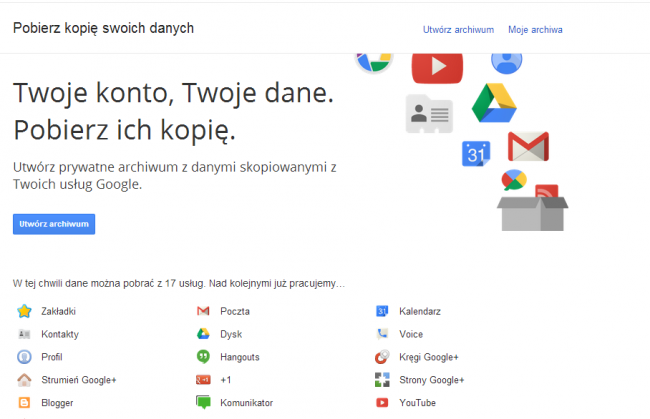Click the Kręgi Google+ label

[429, 357]
